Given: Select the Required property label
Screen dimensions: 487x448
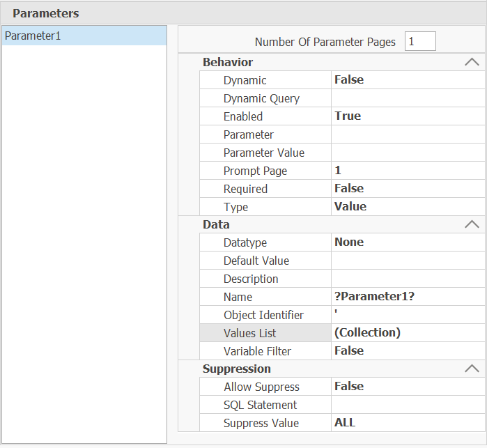Looking at the screenshot, I should click(x=245, y=190).
